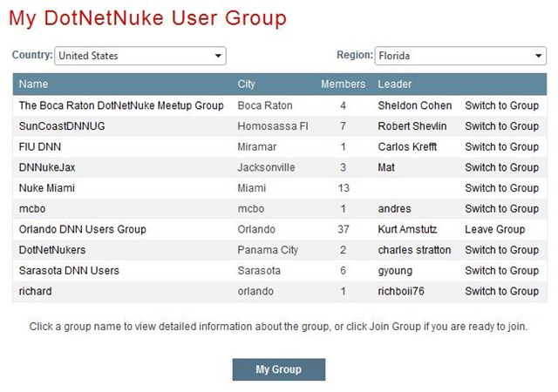Image resolution: width=558 pixels, height=392 pixels.
Task: Click the Leader column header
Action: click(395, 84)
